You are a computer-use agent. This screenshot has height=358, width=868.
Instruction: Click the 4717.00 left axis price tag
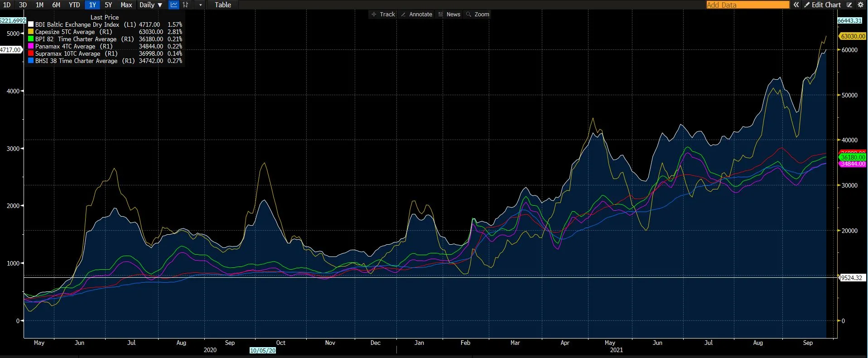point(10,50)
